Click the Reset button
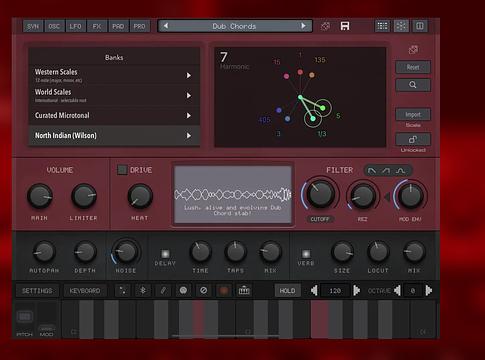 pyautogui.click(x=413, y=67)
